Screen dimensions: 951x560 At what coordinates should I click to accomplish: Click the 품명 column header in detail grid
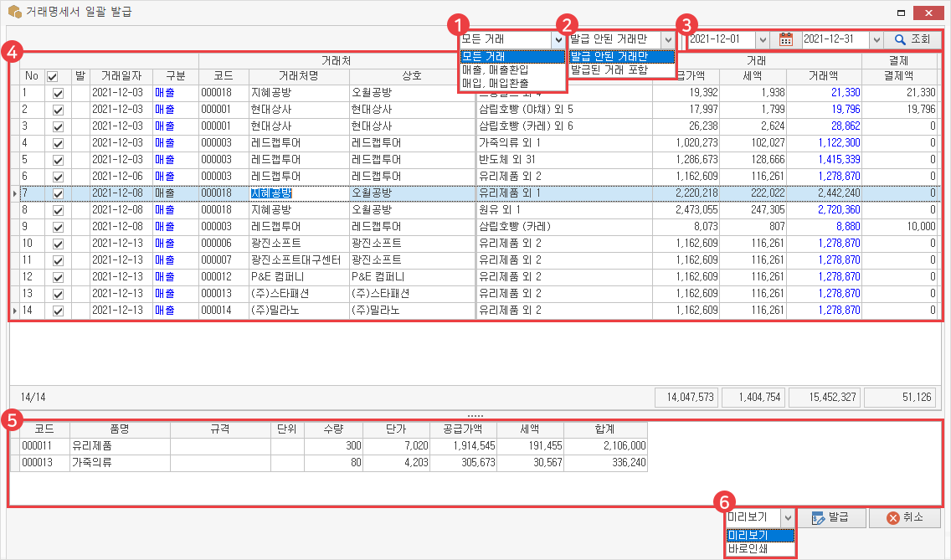tap(120, 429)
